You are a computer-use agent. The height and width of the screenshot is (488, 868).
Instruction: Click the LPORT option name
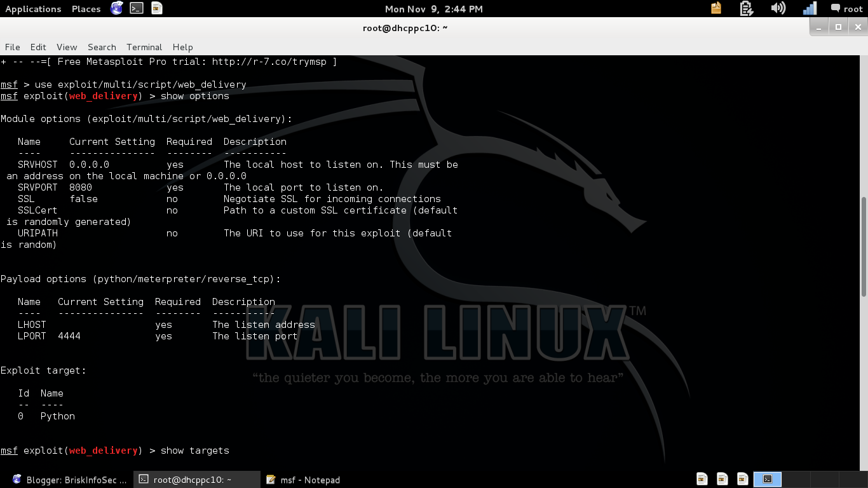click(x=32, y=336)
